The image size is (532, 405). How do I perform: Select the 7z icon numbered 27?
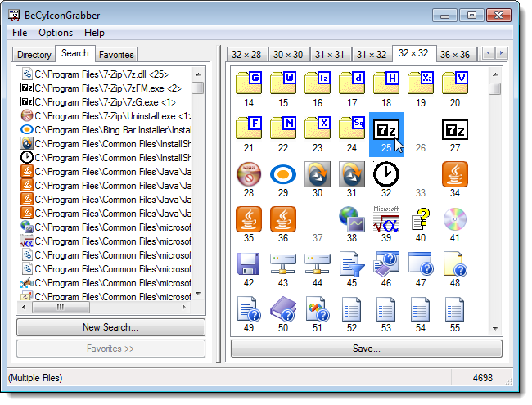455,129
